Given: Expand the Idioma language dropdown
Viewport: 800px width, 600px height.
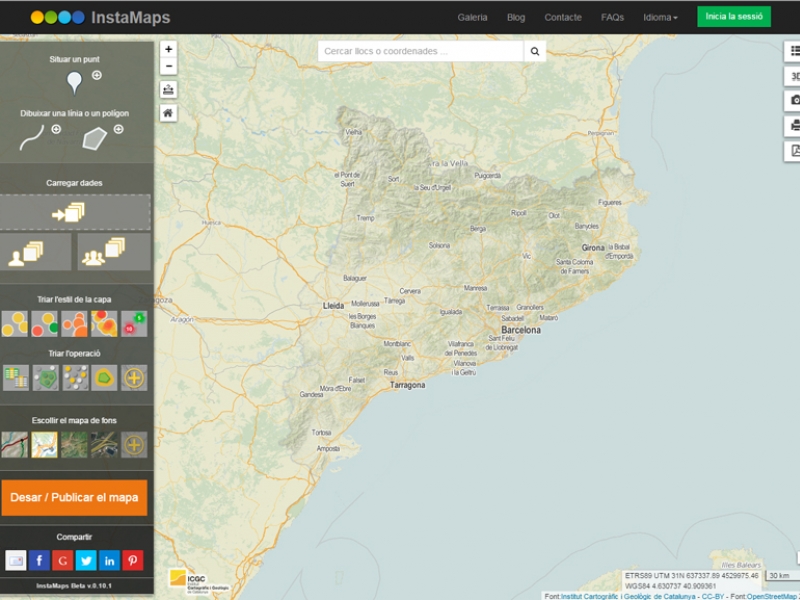Looking at the screenshot, I should tap(660, 17).
